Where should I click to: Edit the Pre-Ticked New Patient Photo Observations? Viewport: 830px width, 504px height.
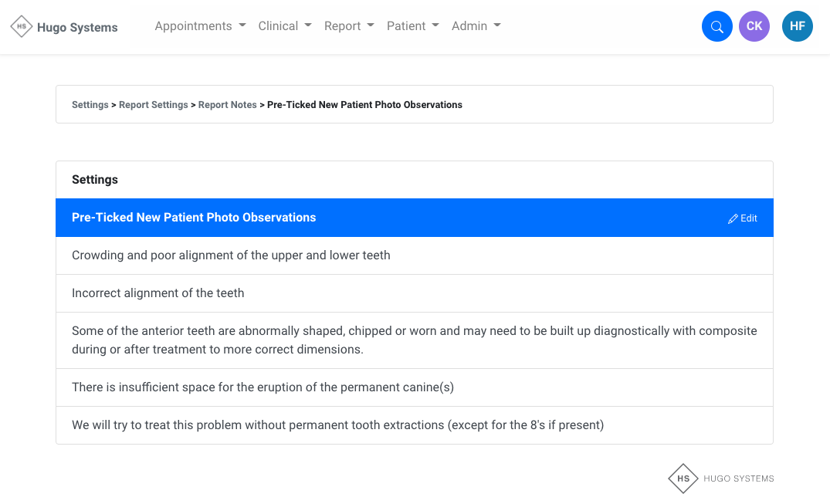743,218
